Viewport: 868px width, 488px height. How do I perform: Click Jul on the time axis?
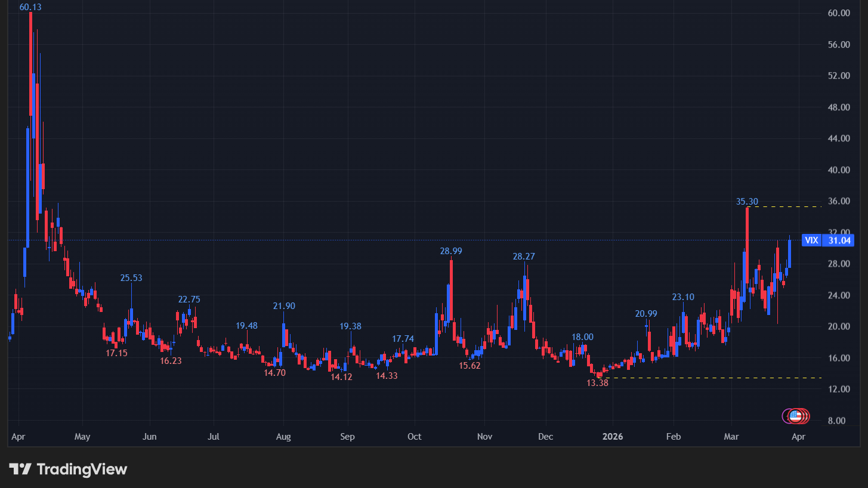(213, 437)
